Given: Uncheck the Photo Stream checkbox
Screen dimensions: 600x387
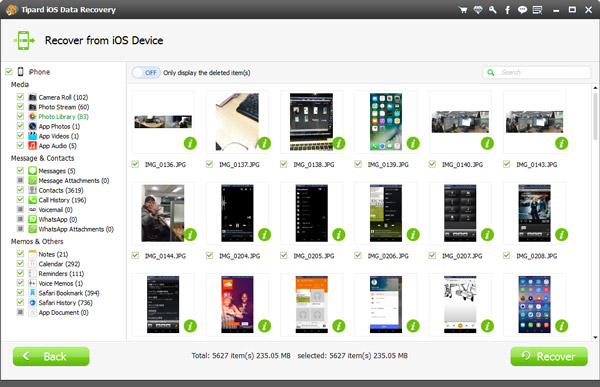Looking at the screenshot, I should click(x=20, y=106).
